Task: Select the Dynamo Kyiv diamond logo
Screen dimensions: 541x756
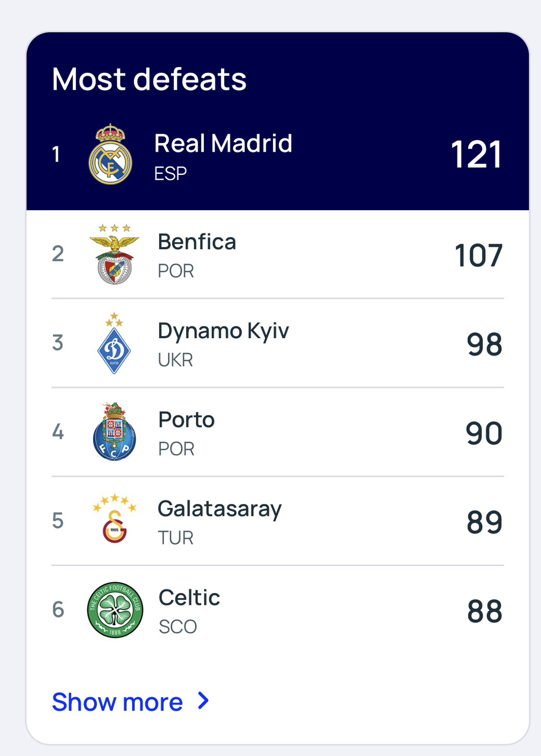Action: point(115,343)
